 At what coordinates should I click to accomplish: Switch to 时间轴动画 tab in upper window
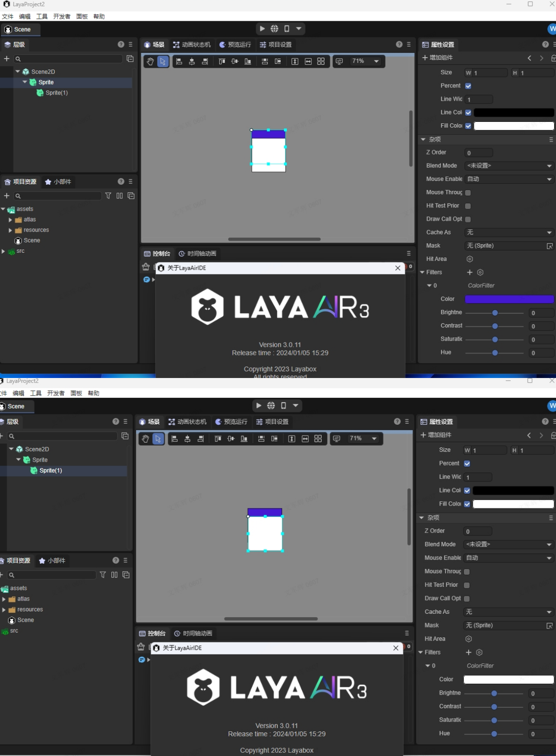(197, 254)
